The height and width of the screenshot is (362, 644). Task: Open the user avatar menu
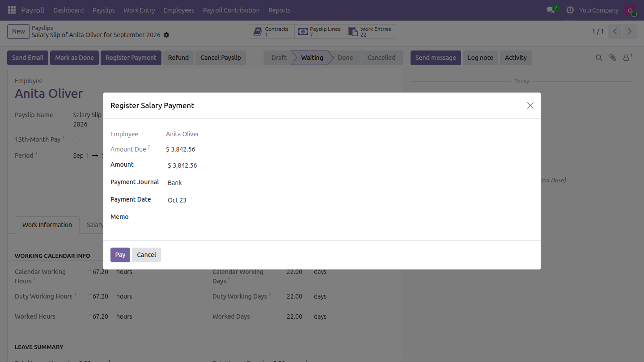pyautogui.click(x=631, y=10)
